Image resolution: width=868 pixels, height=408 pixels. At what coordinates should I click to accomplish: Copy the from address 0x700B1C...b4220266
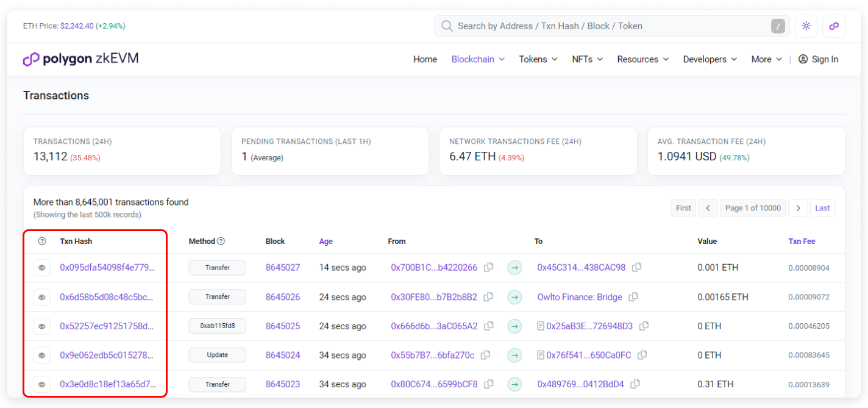click(488, 268)
